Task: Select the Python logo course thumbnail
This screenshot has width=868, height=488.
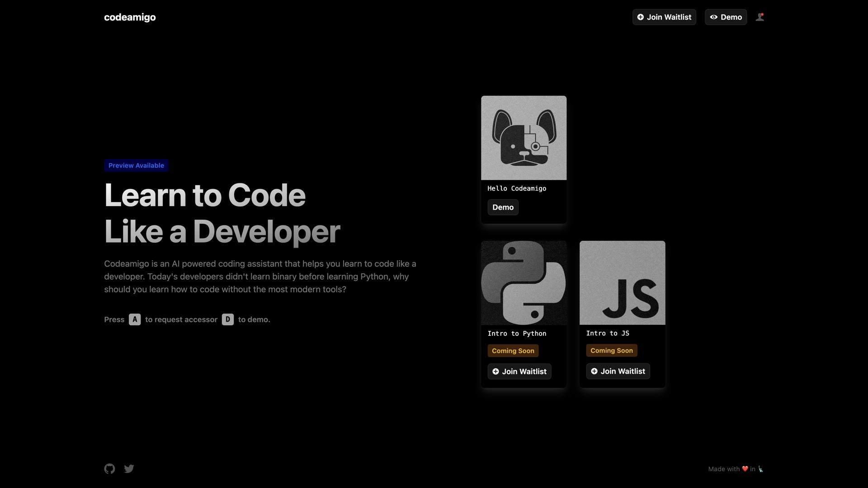Action: (524, 282)
